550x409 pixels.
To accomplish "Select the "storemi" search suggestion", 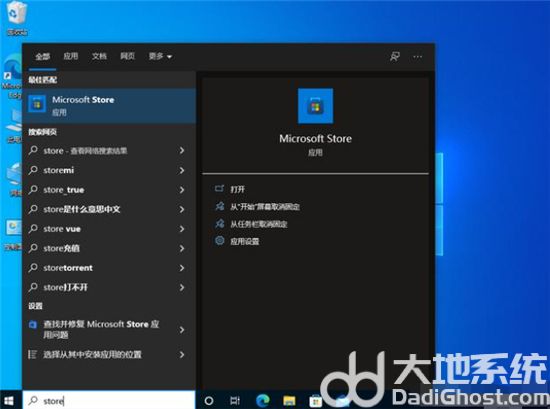I will pos(109,170).
